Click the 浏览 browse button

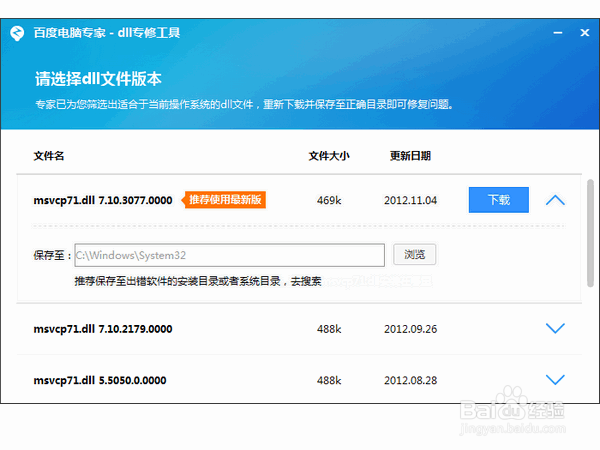click(x=415, y=254)
